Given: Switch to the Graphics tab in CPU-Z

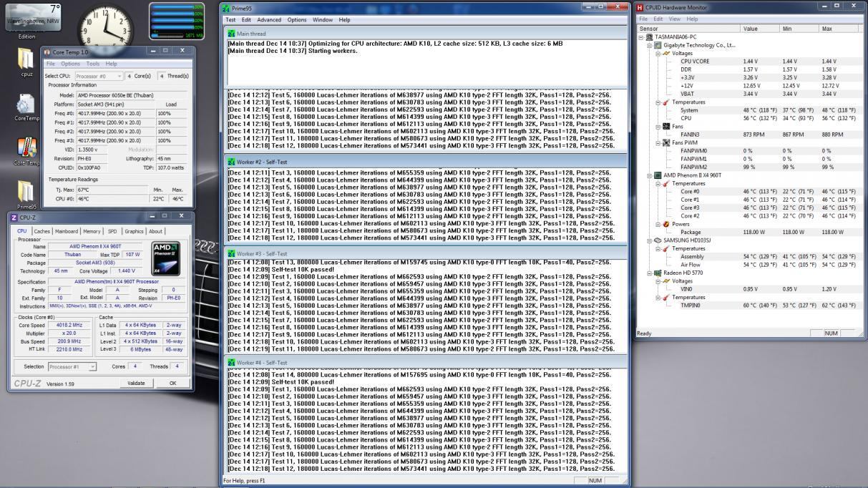Looking at the screenshot, I should pyautogui.click(x=134, y=231).
